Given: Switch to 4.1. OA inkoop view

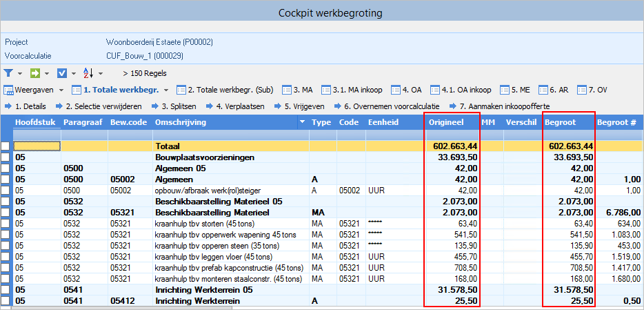Looking at the screenshot, I should 461,90.
